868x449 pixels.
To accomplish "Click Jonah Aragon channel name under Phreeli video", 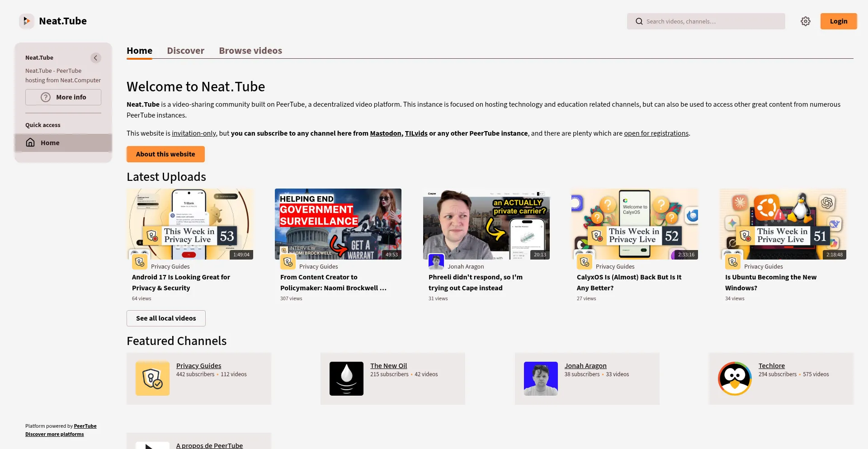I will click(466, 267).
